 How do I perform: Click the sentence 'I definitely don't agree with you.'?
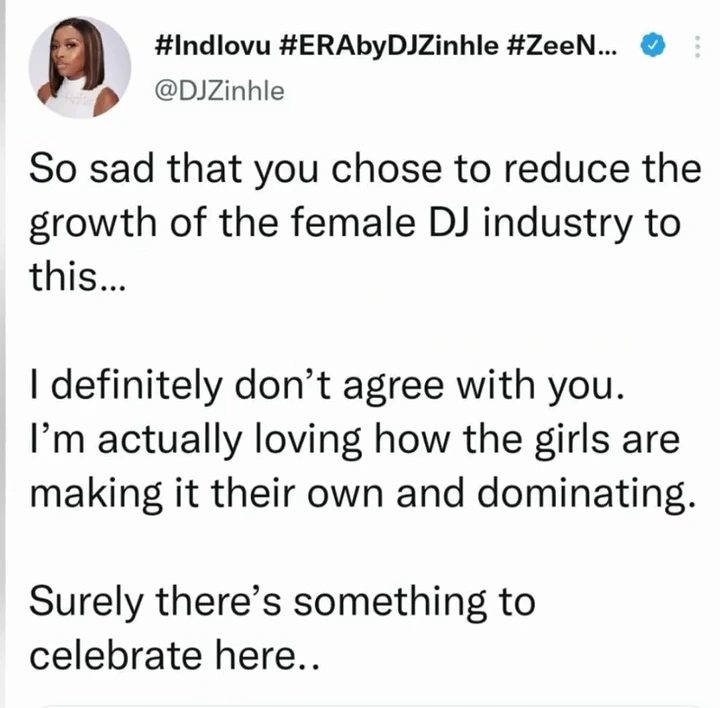coord(327,386)
